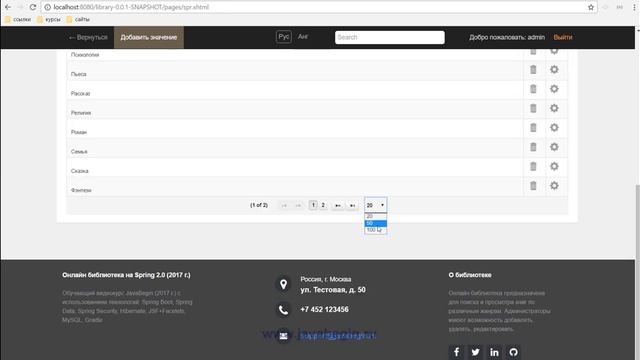
Task: Click the Психология row text
Action: [85, 55]
